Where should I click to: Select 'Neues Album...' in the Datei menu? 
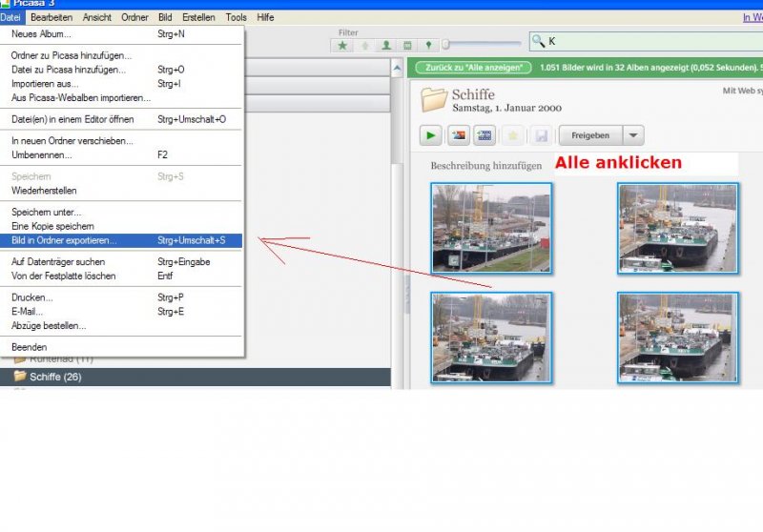click(41, 34)
